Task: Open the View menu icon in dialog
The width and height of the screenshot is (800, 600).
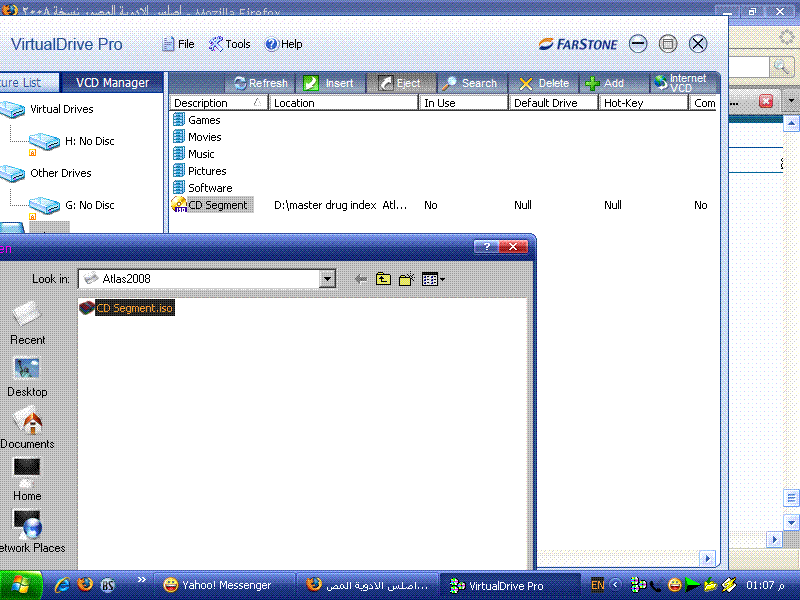Action: pyautogui.click(x=433, y=279)
